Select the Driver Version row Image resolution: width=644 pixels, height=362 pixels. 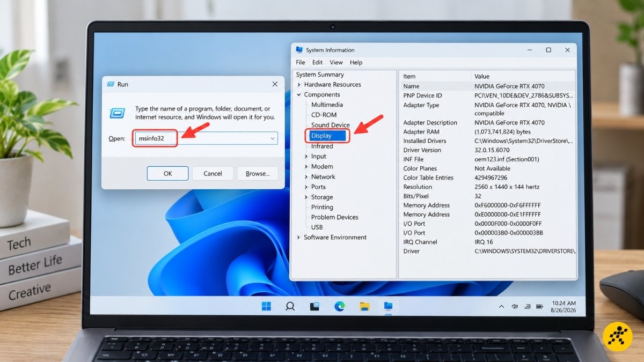487,150
